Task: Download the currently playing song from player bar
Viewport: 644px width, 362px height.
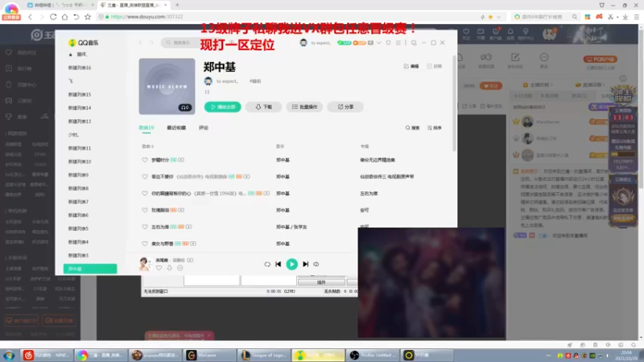Action: pos(169,268)
